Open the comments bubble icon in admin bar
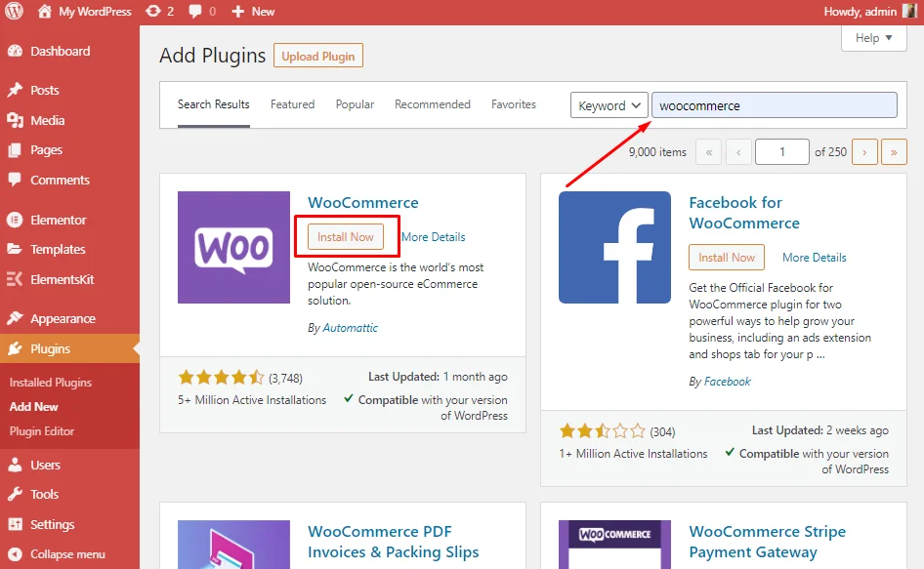 pos(195,11)
